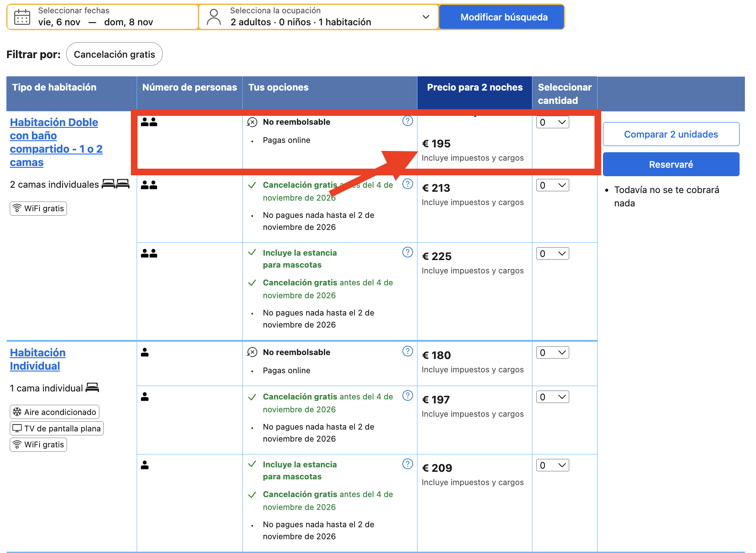756x553 pixels.
Task: Open quantity dropdown for €209 room
Action: click(552, 466)
